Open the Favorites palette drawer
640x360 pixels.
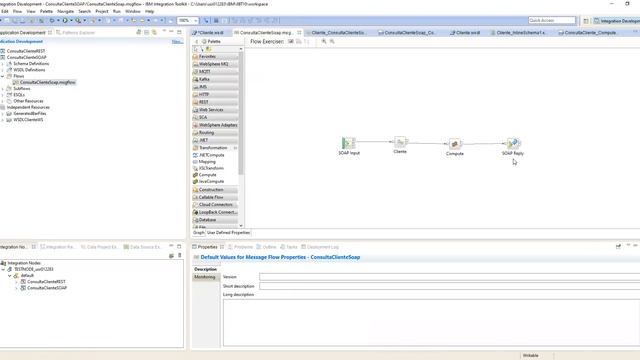(215, 56)
